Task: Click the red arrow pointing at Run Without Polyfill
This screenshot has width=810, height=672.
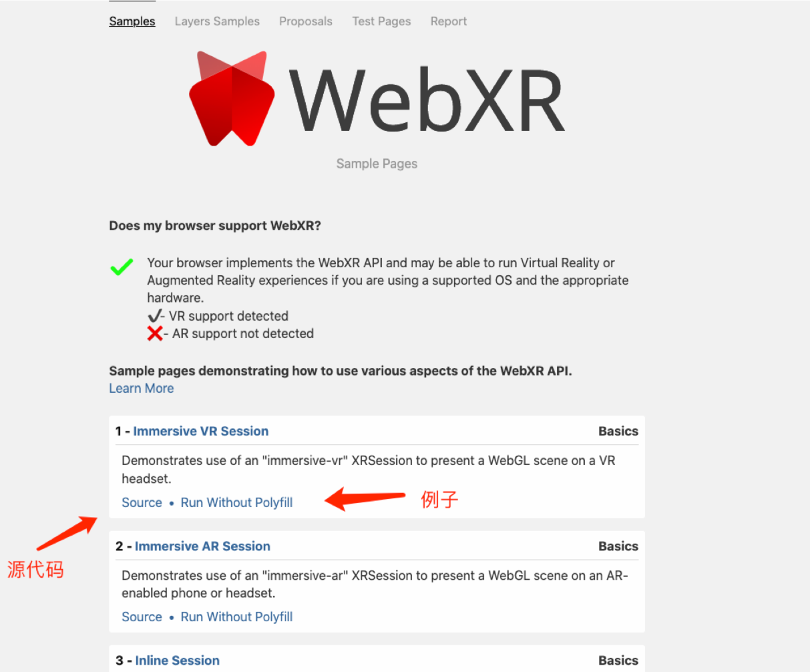Action: [x=365, y=498]
